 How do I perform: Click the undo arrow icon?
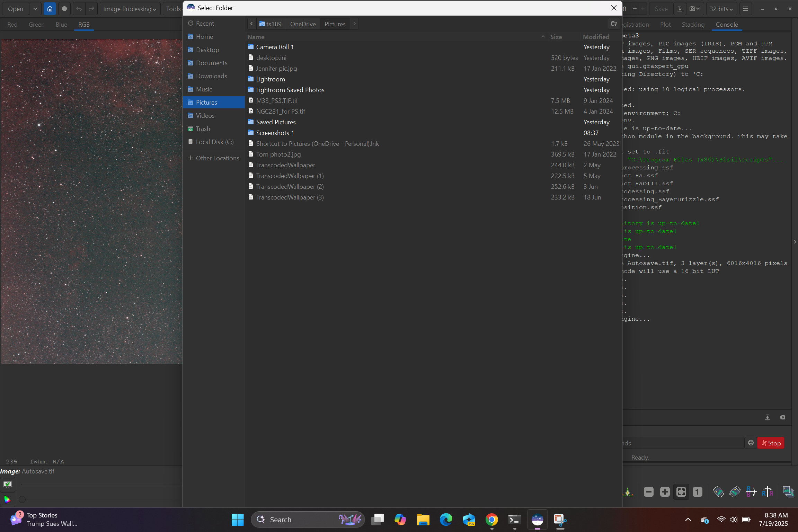click(79, 9)
